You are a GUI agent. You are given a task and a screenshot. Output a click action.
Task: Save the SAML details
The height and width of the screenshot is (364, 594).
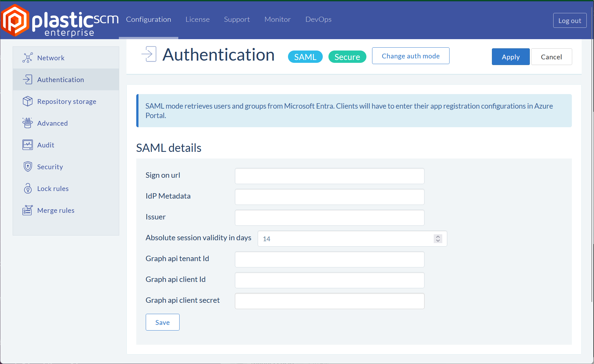pos(162,322)
